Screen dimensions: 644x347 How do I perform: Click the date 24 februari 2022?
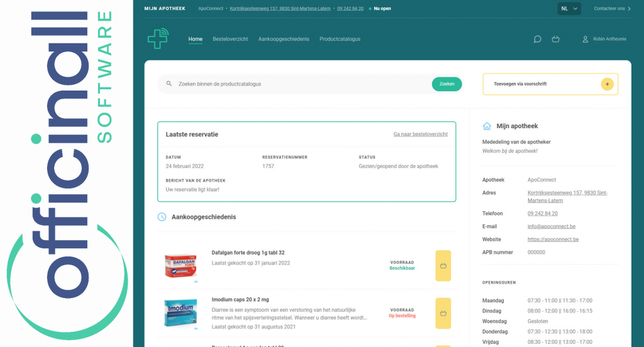tap(185, 167)
